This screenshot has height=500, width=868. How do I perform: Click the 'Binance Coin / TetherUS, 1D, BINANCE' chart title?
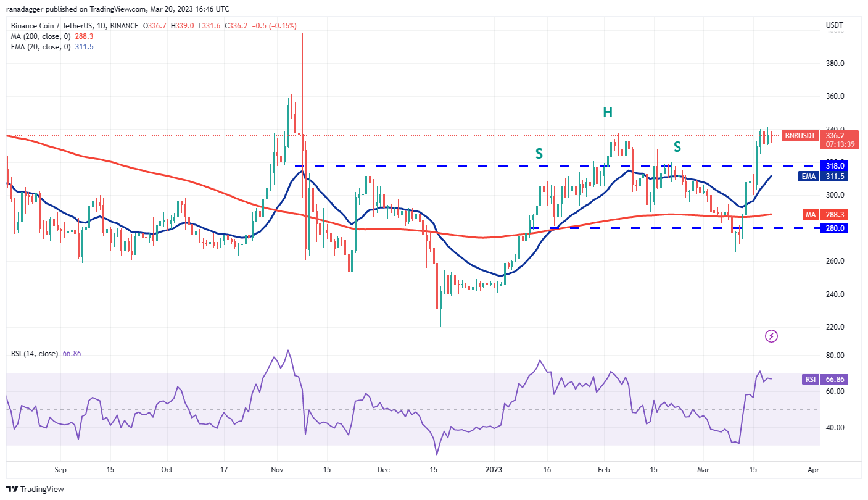point(75,26)
